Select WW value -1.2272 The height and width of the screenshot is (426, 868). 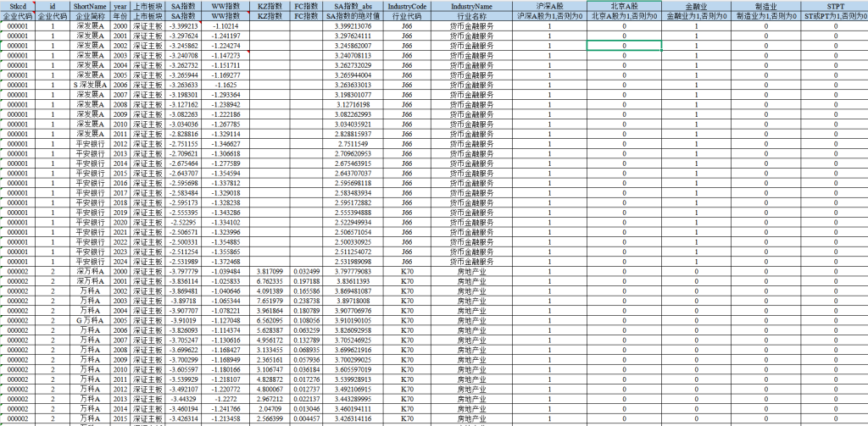pyautogui.click(x=227, y=398)
